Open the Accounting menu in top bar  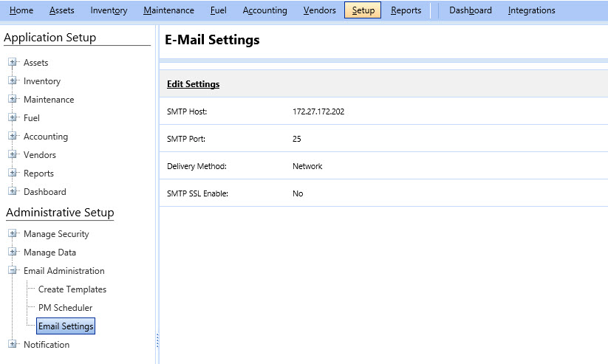pos(264,10)
